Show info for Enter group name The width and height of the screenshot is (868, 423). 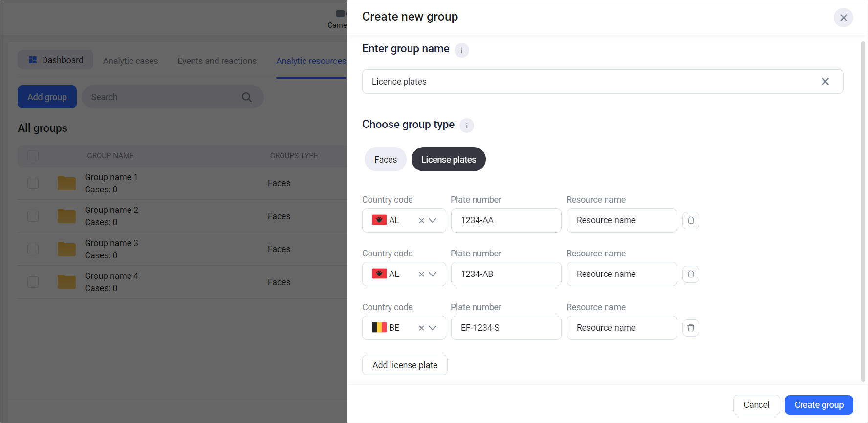(461, 50)
